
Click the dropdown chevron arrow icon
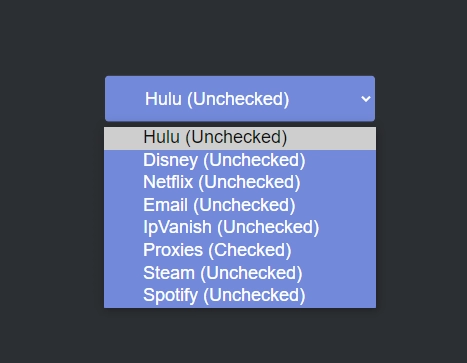click(366, 99)
